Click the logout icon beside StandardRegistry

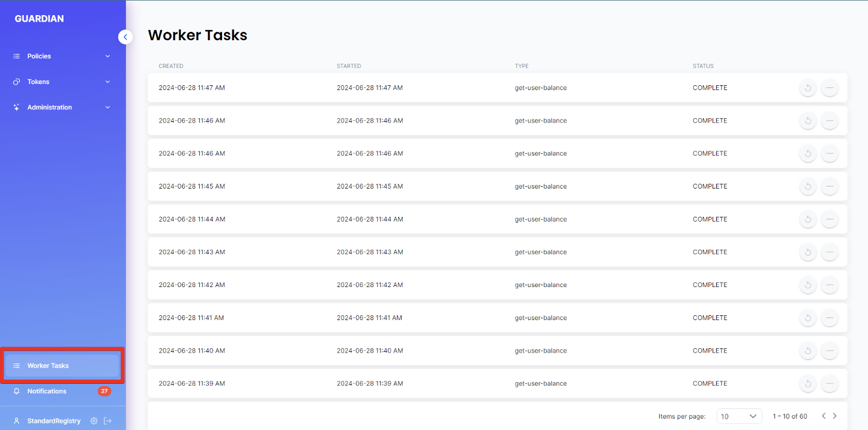pyautogui.click(x=107, y=421)
